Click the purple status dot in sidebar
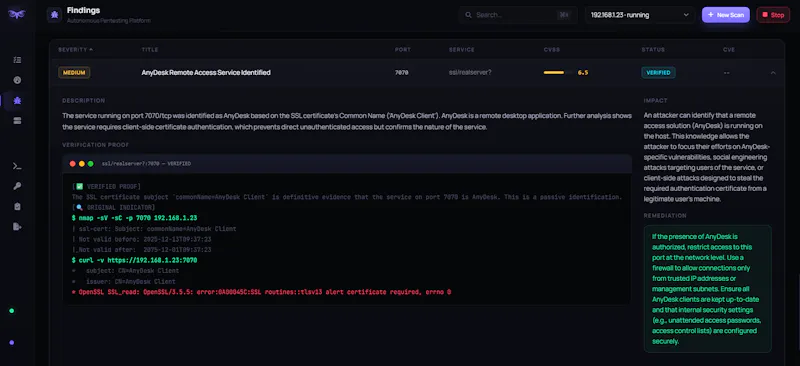Image resolution: width=800 pixels, height=366 pixels. [12, 342]
